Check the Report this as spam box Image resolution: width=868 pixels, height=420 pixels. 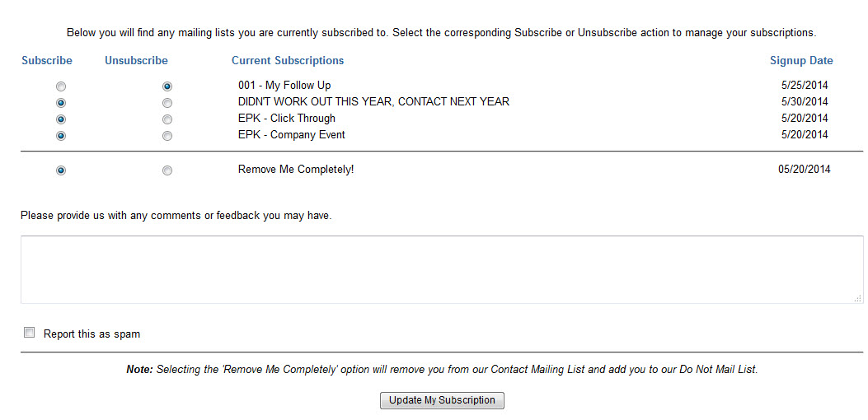[x=30, y=333]
